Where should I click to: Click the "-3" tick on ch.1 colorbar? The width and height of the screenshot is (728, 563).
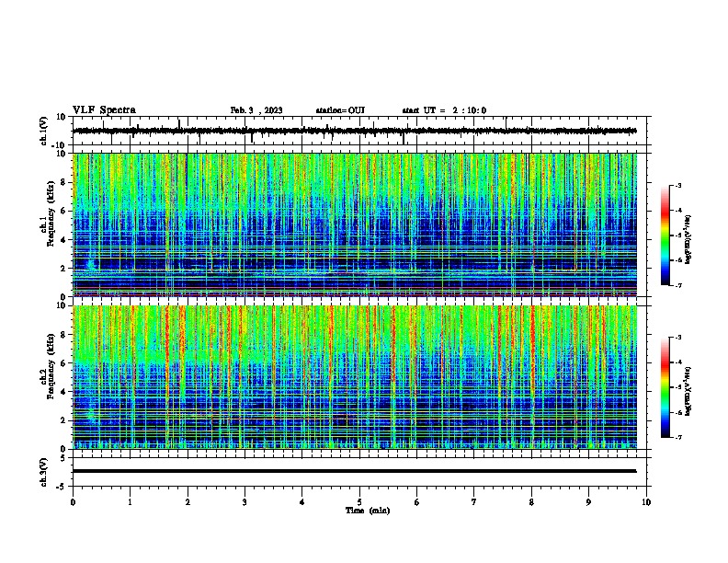677,185
